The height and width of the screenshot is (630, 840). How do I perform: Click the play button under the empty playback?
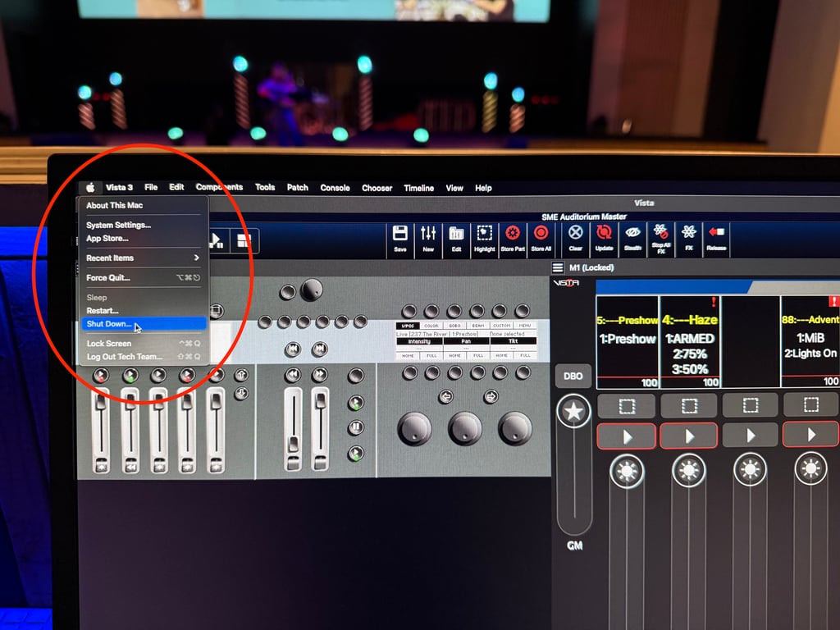[750, 435]
